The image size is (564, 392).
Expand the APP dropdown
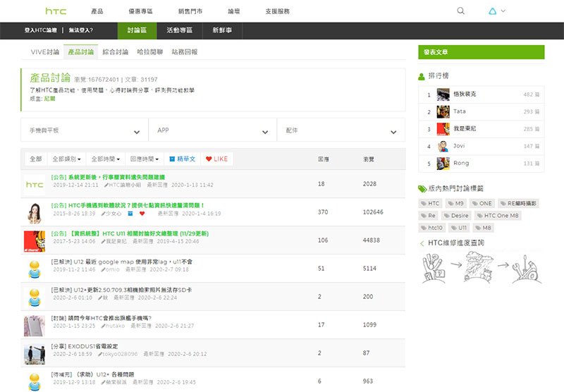click(x=213, y=130)
